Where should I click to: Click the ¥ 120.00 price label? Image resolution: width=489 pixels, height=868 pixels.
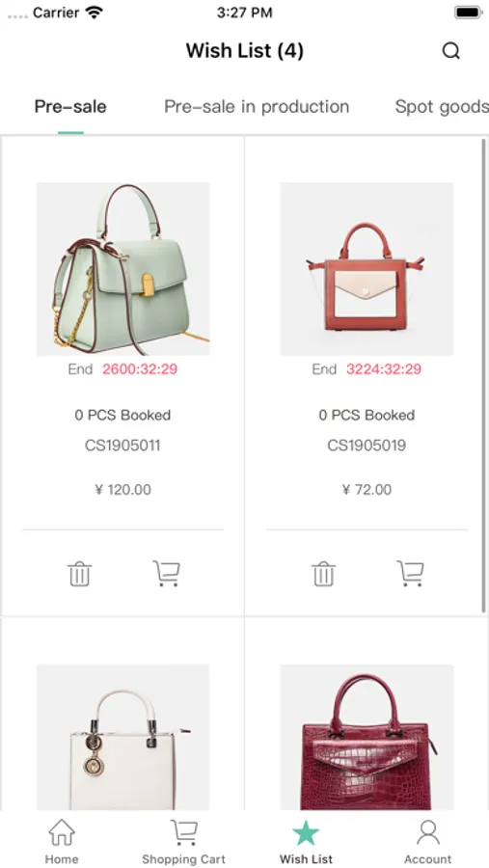pos(122,490)
